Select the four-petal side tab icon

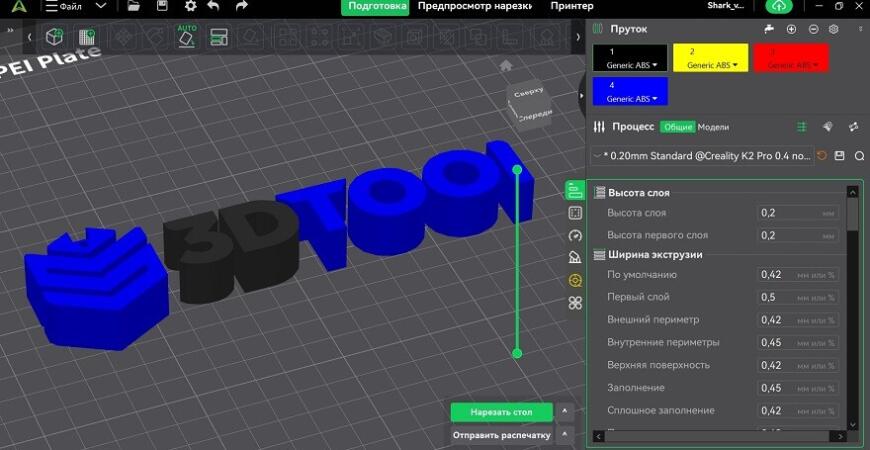coord(575,303)
